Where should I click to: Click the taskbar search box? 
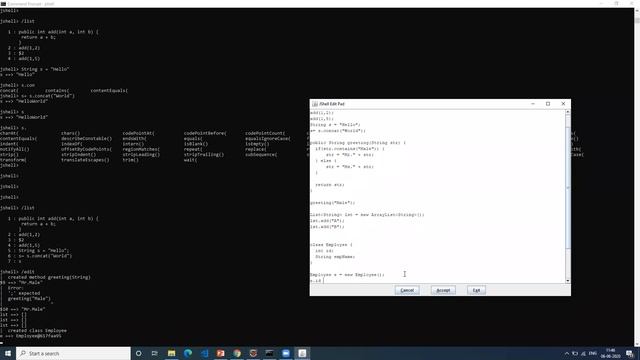[73, 353]
